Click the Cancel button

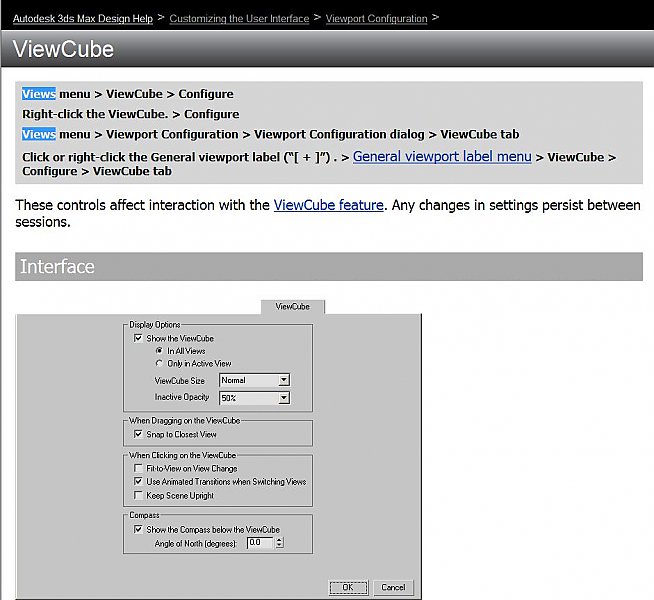click(x=393, y=587)
